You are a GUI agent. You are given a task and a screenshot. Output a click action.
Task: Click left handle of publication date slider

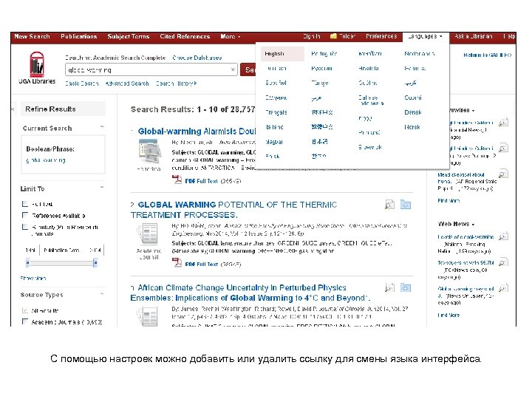(28, 262)
